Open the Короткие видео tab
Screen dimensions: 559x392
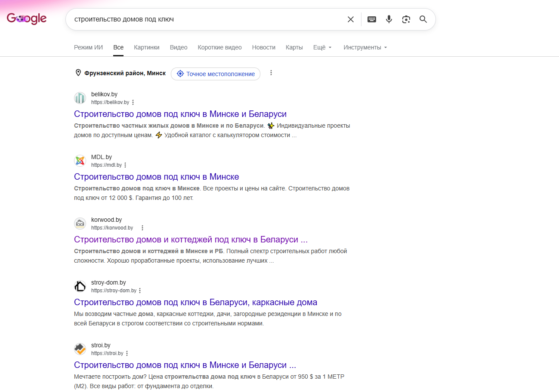click(x=220, y=47)
